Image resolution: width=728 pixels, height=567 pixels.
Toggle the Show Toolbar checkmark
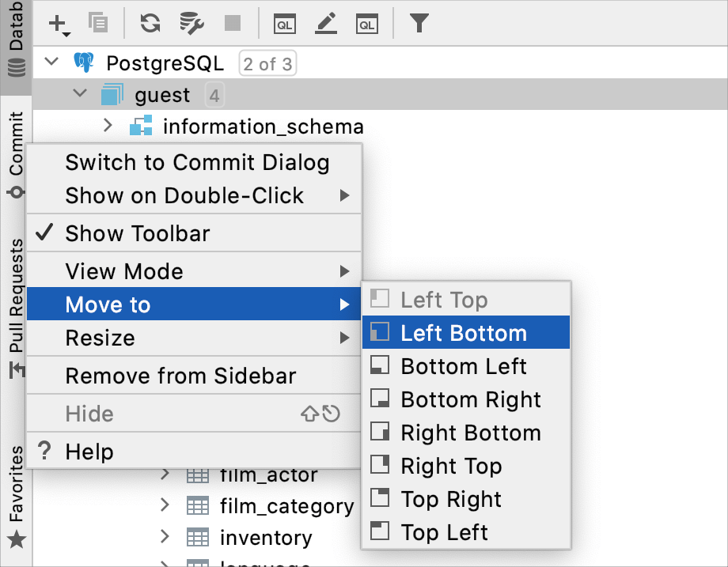[x=45, y=232]
